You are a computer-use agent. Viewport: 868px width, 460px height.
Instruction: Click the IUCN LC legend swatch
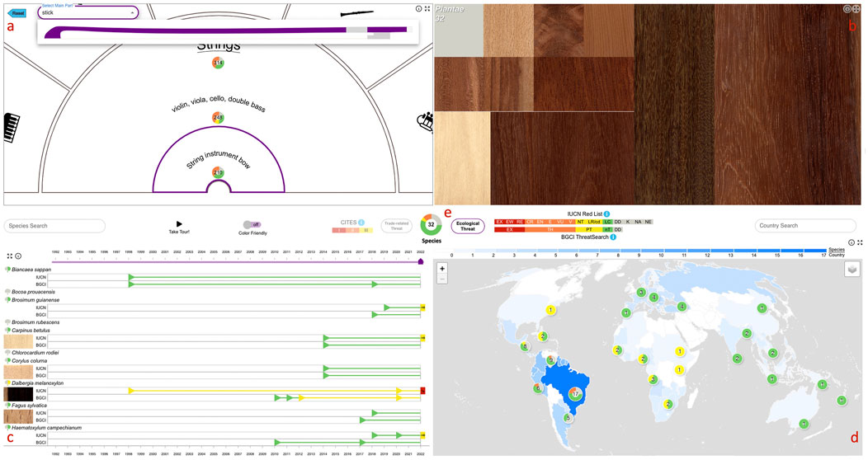point(607,222)
